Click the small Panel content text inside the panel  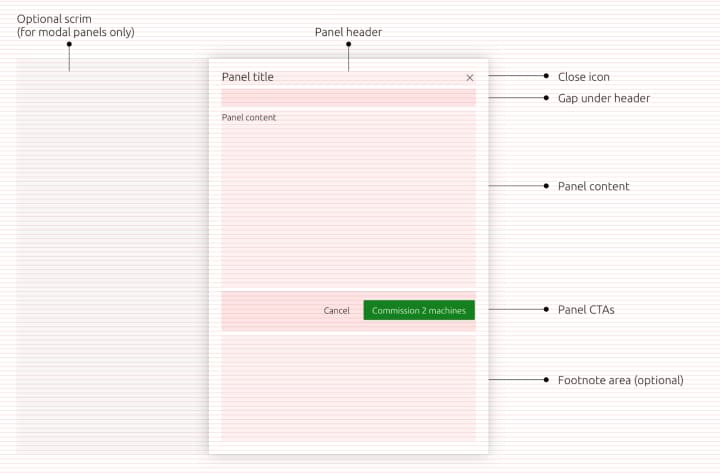click(249, 118)
